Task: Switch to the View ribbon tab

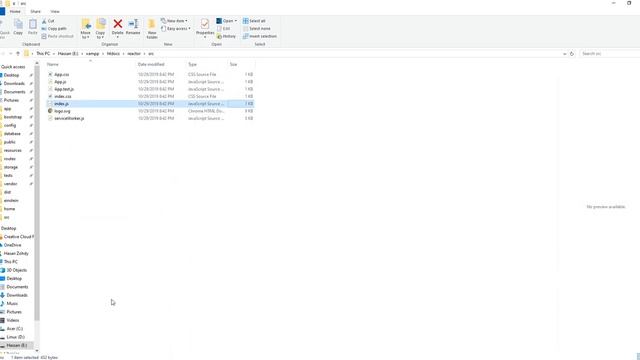Action: [55, 11]
